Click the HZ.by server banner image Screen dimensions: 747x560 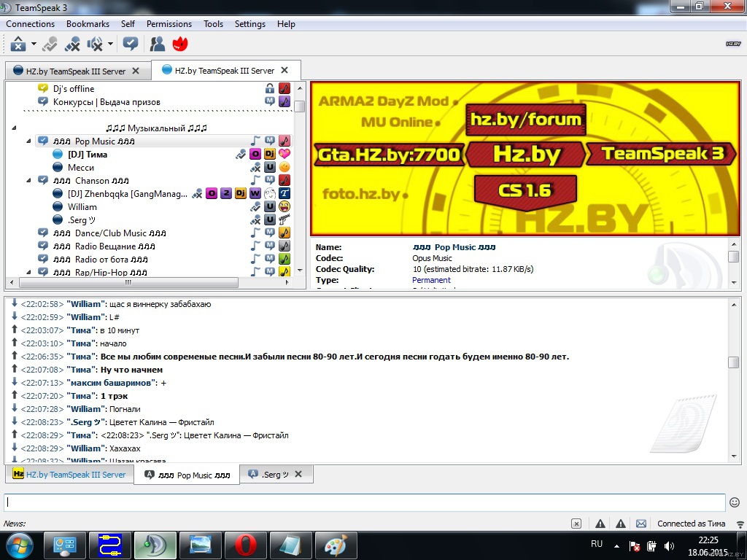(525, 158)
